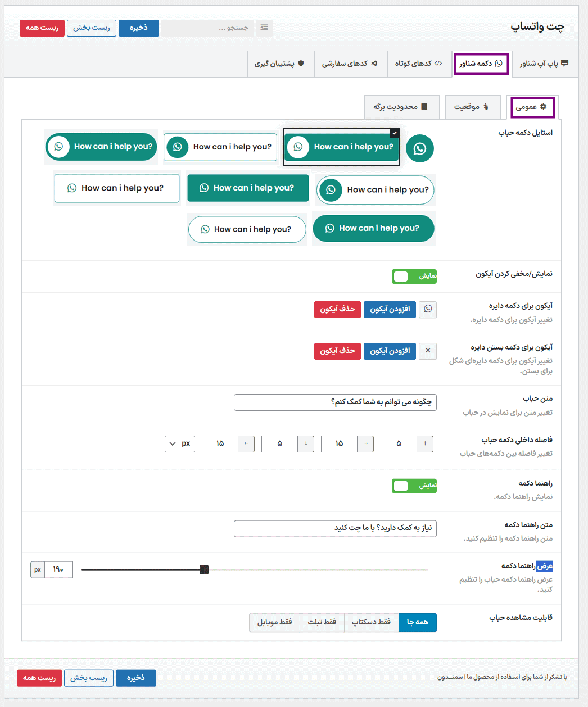This screenshot has height=707, width=588.
Task: Click the WhatsApp icon preview for circle button
Action: click(428, 309)
